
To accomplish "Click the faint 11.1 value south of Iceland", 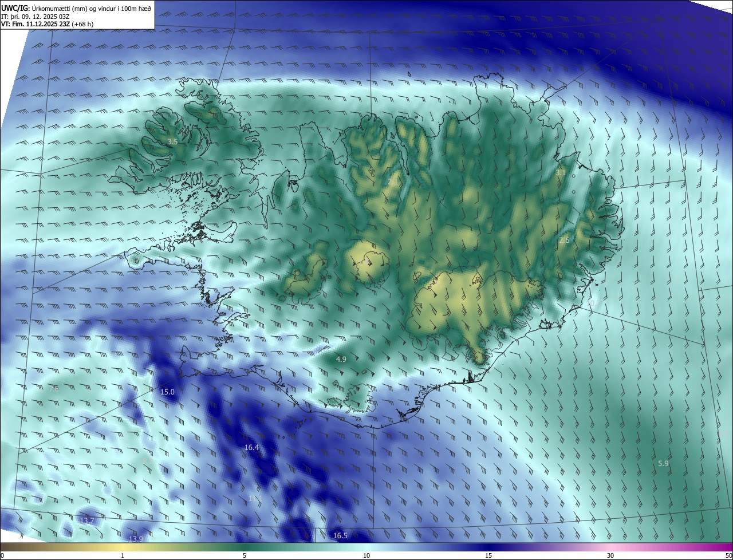I will pos(254,499).
